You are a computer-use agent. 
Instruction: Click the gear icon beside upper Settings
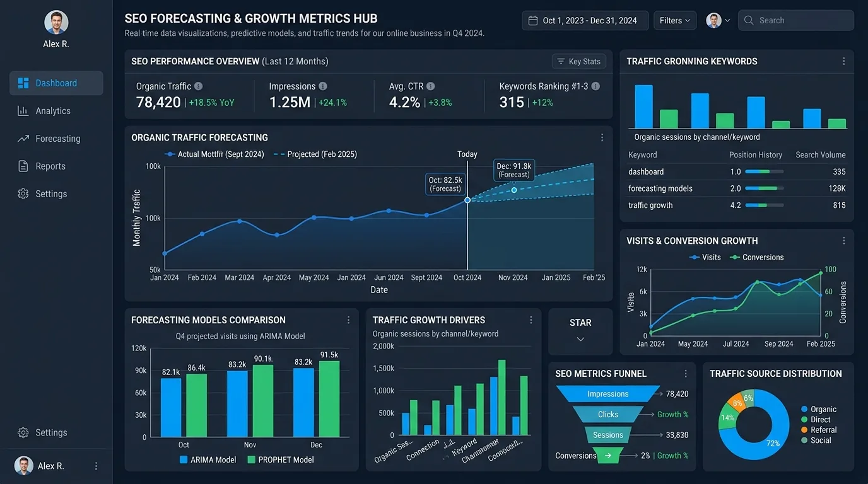pyautogui.click(x=23, y=194)
